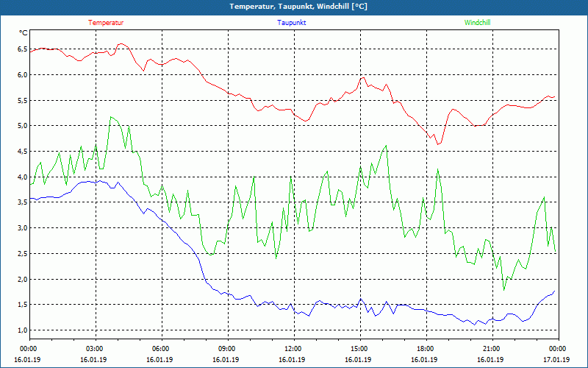This screenshot has width=588, height=368.
Task: Click the 2,0 y-axis value
Action: coord(23,279)
